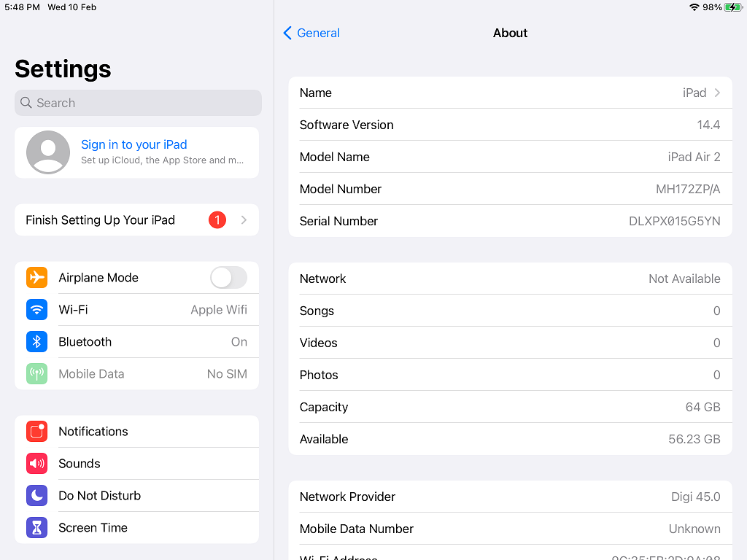The height and width of the screenshot is (560, 747).
Task: Tap the Do Not Disturb moon icon
Action: coord(36,496)
